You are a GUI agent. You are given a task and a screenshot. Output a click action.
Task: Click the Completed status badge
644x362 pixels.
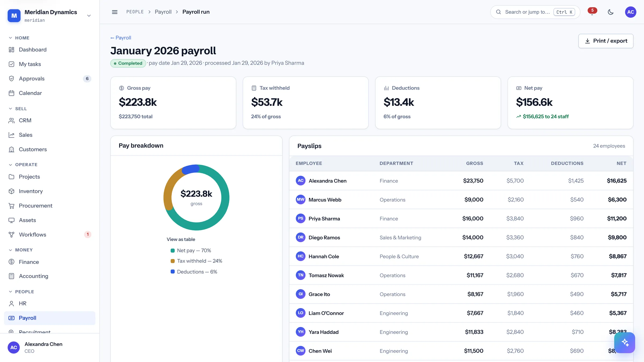tap(128, 63)
